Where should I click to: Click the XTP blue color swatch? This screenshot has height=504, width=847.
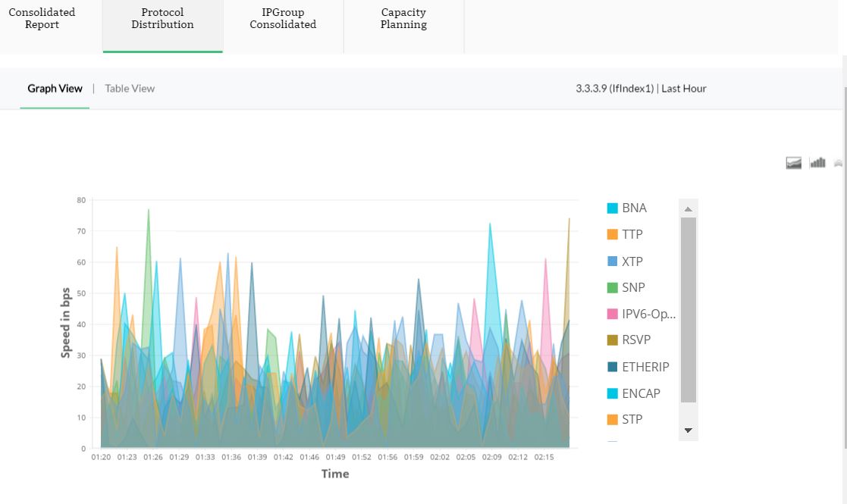click(x=613, y=261)
